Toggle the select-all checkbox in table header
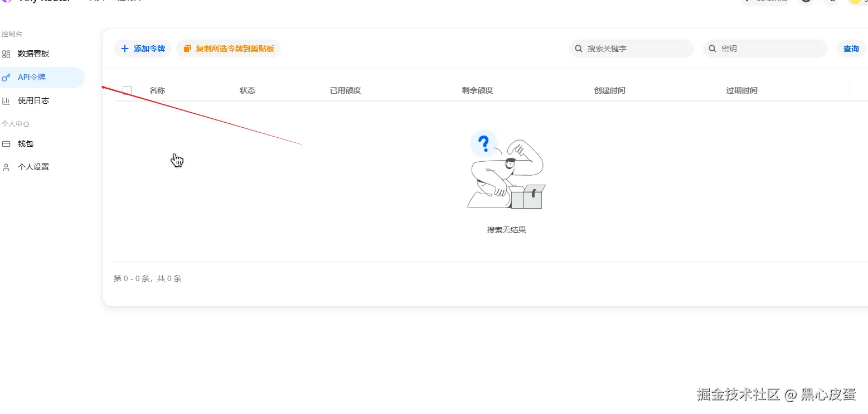 pyautogui.click(x=127, y=90)
